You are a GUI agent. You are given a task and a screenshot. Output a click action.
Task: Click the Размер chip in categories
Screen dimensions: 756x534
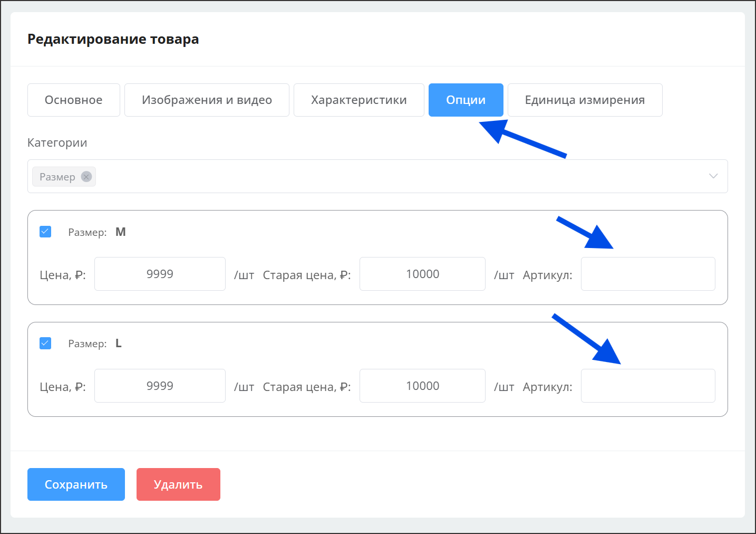click(x=57, y=177)
